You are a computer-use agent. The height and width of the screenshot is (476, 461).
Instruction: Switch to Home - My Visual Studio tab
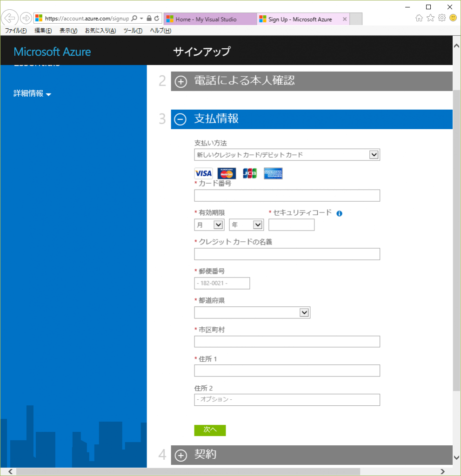(210, 19)
